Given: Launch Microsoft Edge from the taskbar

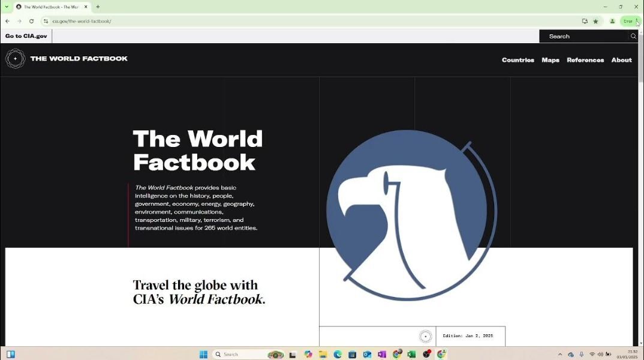Looking at the screenshot, I should 337,354.
